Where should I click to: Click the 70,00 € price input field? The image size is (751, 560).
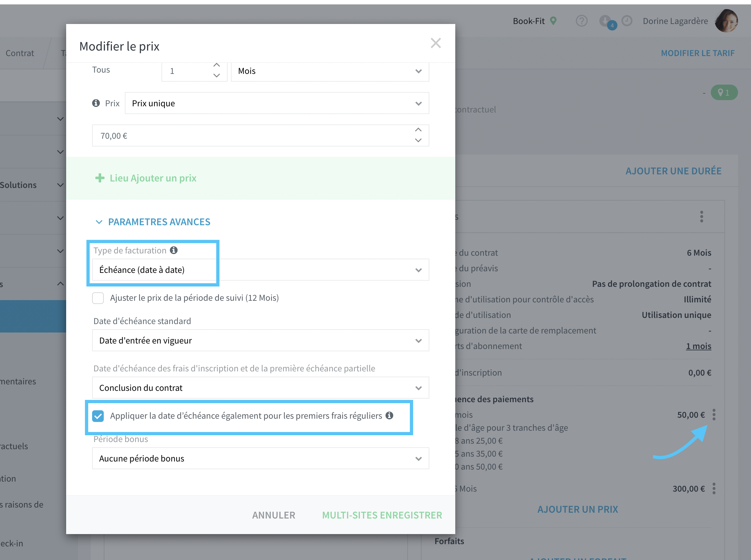click(260, 135)
